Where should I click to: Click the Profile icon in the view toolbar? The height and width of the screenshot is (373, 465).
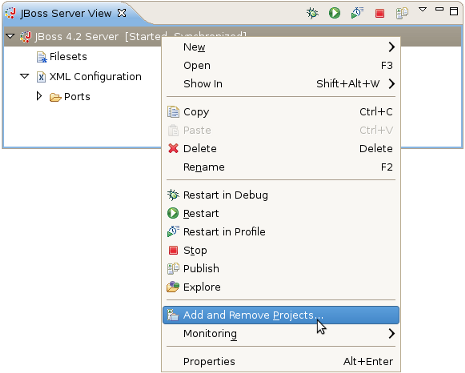pos(357,13)
